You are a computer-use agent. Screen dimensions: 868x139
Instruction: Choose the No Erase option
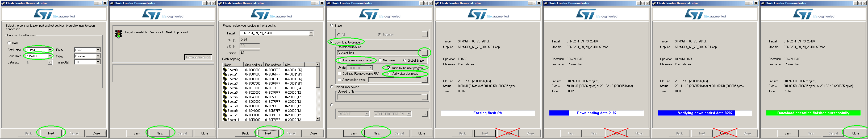(x=380, y=60)
